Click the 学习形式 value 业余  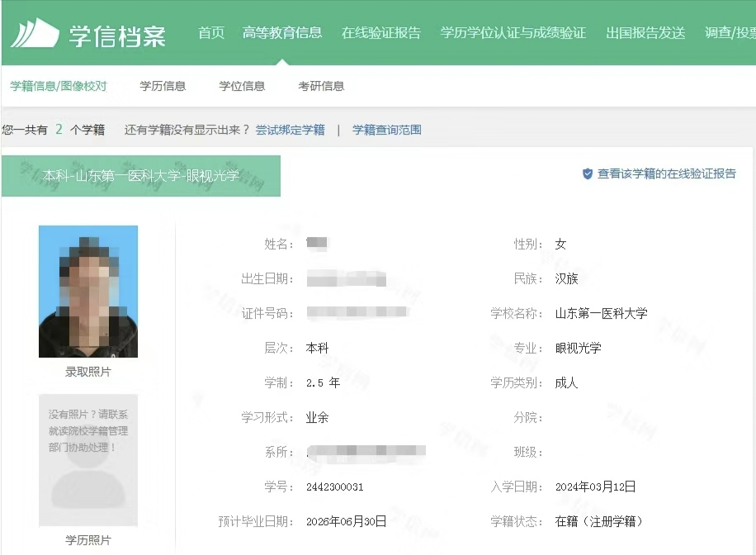tap(317, 418)
